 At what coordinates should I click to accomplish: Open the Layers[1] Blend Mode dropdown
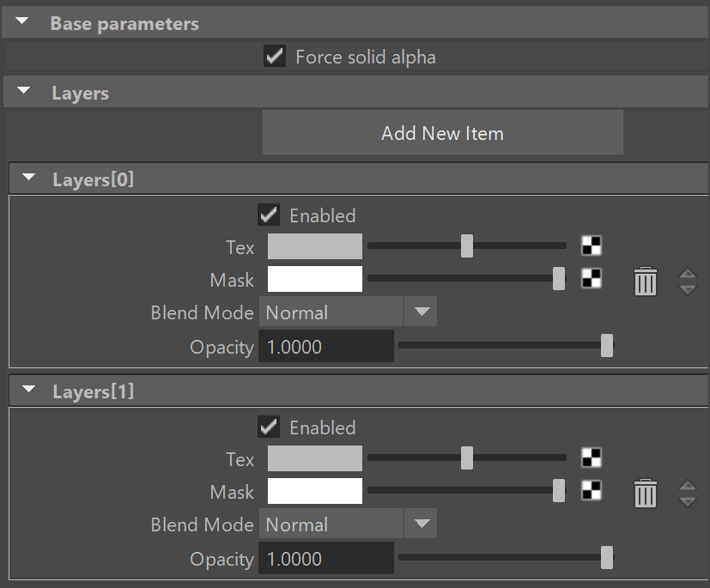tap(348, 524)
